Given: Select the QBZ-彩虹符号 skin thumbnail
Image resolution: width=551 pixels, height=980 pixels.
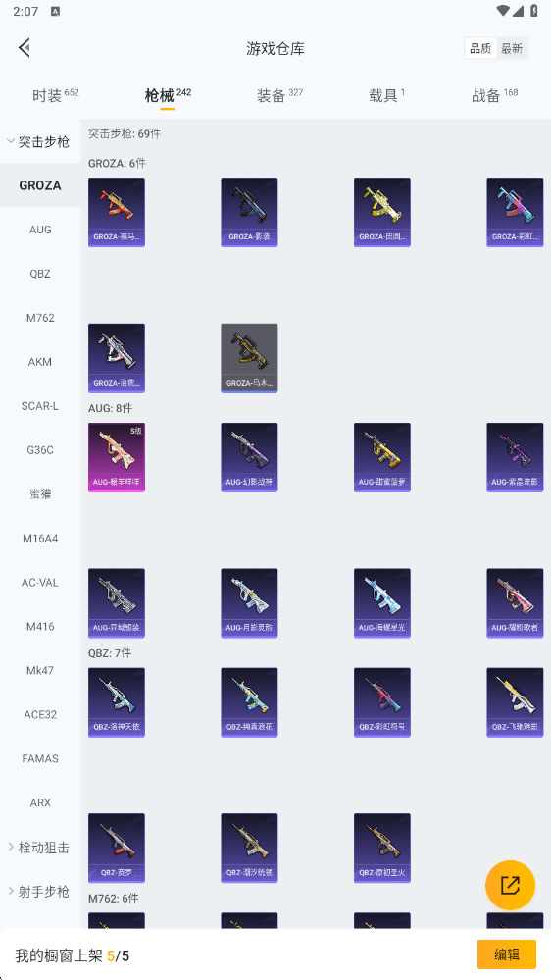Looking at the screenshot, I should pos(382,702).
